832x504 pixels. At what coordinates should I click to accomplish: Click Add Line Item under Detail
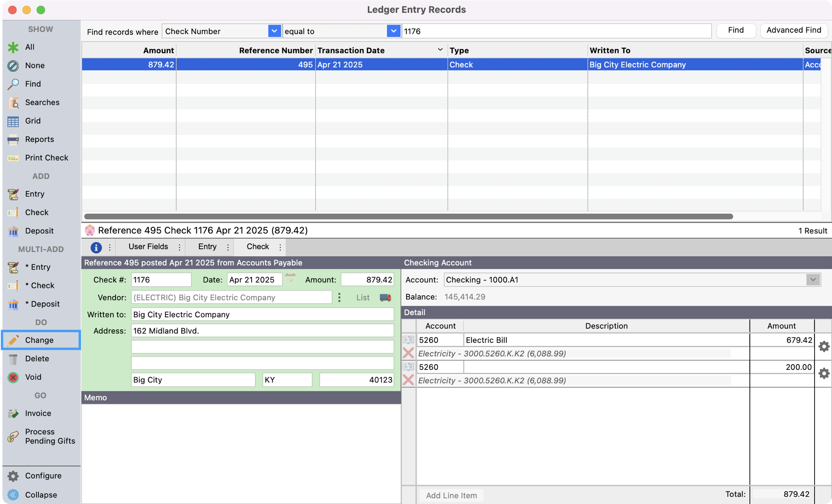click(451, 495)
